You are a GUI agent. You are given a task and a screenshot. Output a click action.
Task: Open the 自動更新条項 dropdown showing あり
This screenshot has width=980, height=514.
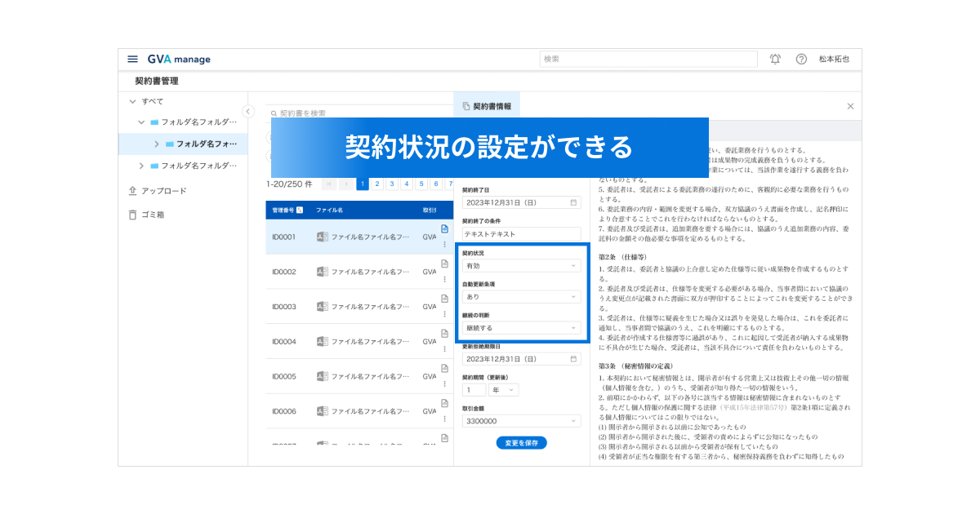(522, 296)
